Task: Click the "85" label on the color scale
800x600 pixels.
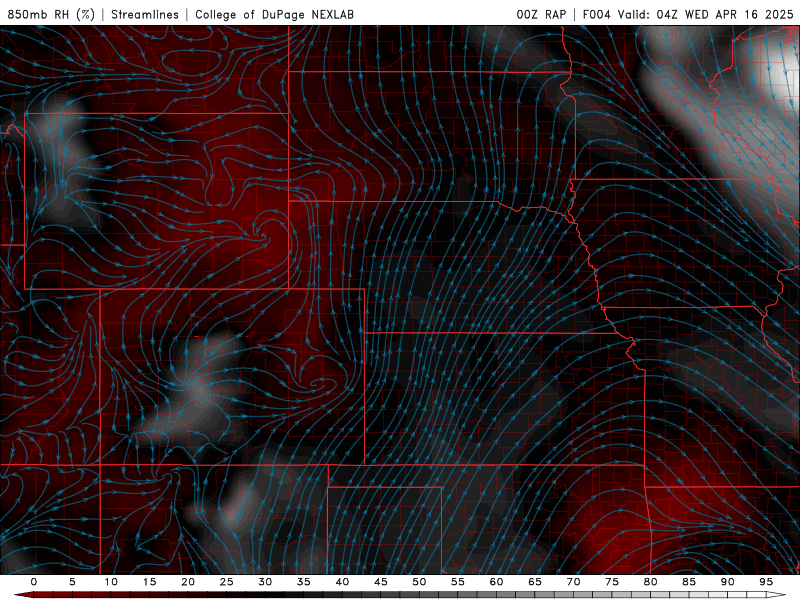Action: 689,582
